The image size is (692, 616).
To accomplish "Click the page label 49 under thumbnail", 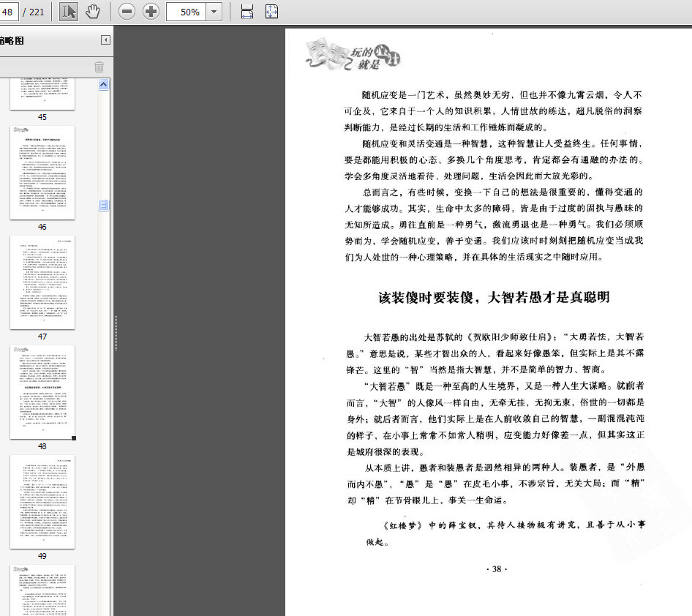I will click(x=42, y=556).
